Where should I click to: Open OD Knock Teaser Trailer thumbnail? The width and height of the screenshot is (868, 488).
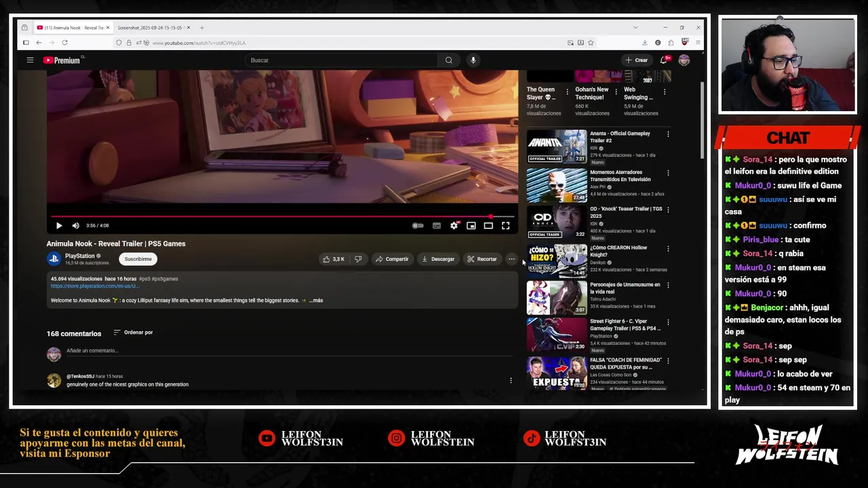point(557,222)
